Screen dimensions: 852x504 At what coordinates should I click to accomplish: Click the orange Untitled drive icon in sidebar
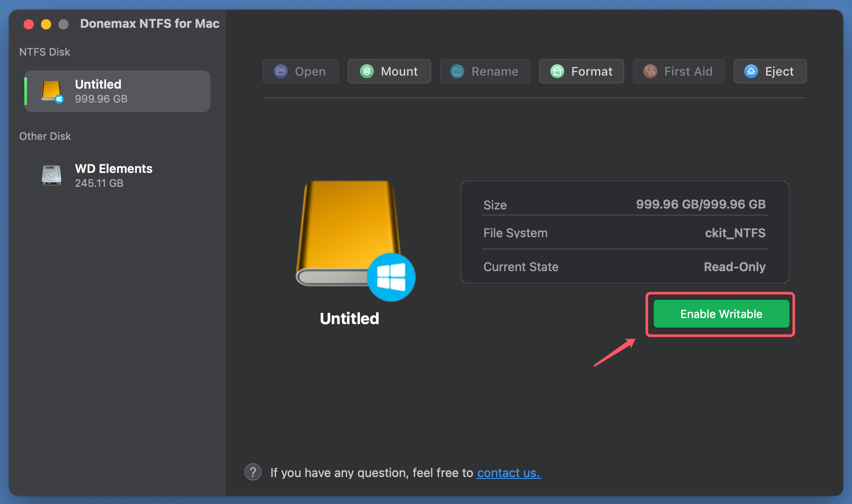click(51, 91)
